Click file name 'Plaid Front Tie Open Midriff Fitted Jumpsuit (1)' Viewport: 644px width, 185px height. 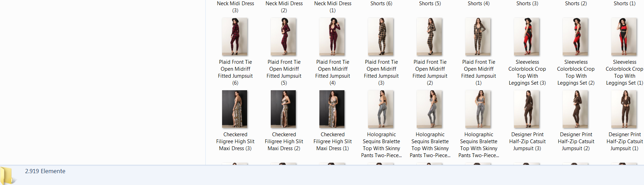pos(479,72)
